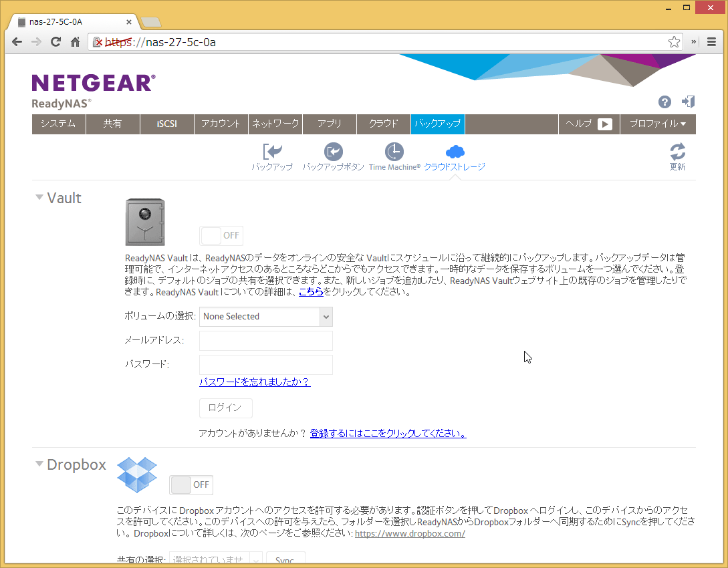The image size is (728, 568).
Task: Open the Chrome menu hamburger button
Action: point(712,42)
